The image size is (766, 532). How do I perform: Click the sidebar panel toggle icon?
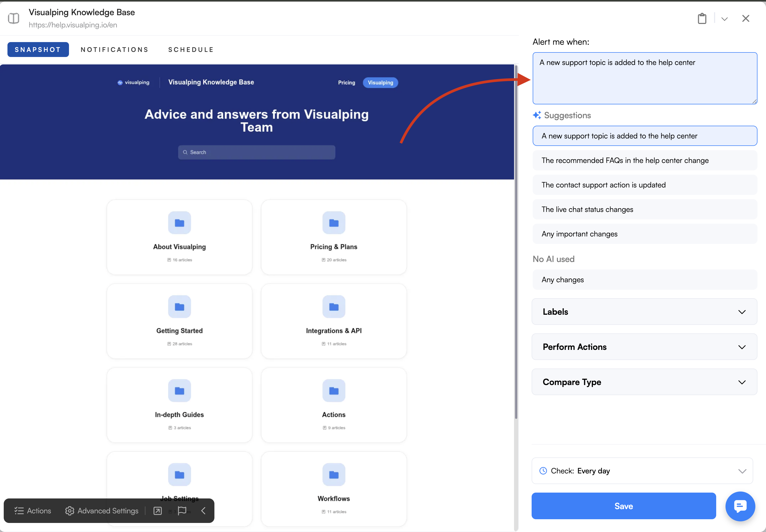pos(14,18)
